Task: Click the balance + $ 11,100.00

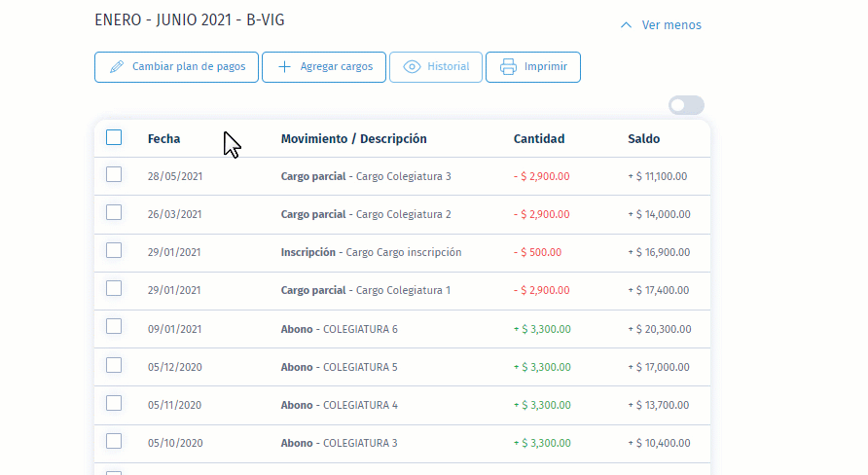Action: point(658,176)
